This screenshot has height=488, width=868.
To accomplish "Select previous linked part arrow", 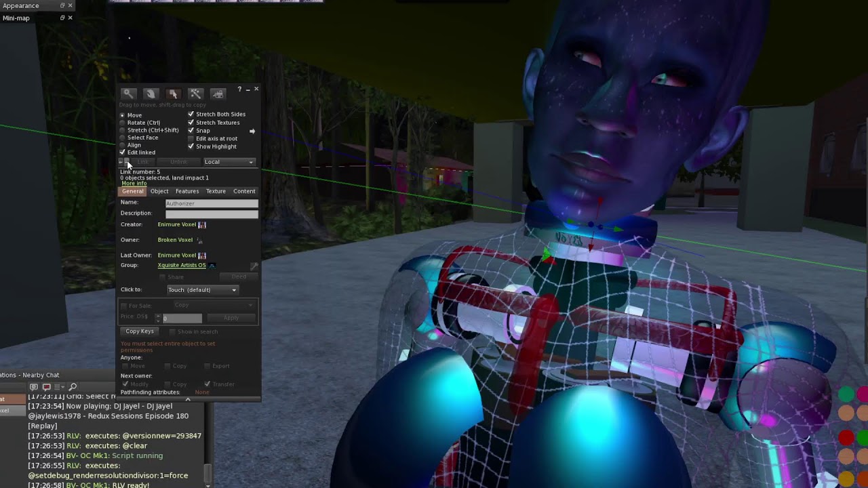I will (x=121, y=162).
